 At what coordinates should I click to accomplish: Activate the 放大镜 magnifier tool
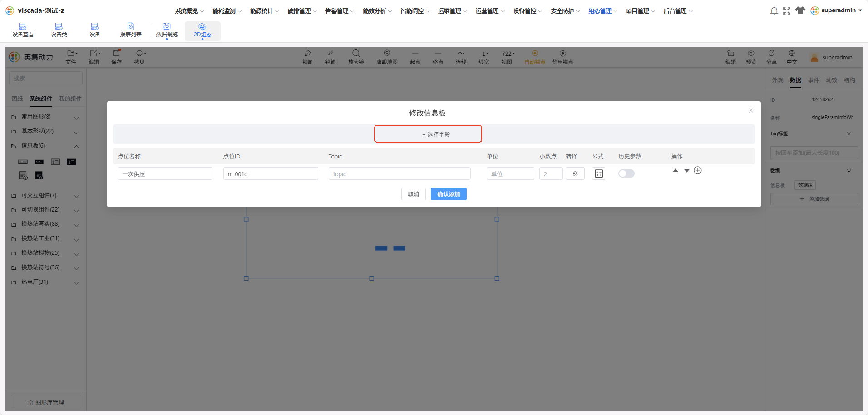(356, 57)
